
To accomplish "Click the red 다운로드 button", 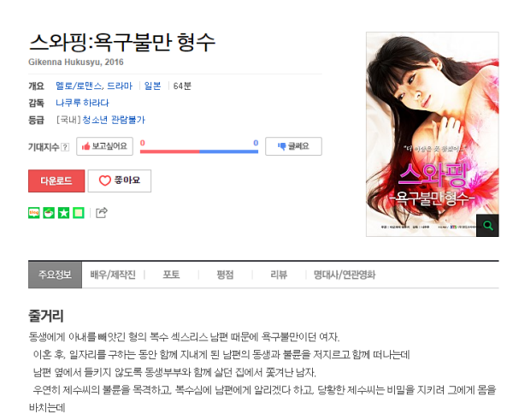I will 56,180.
